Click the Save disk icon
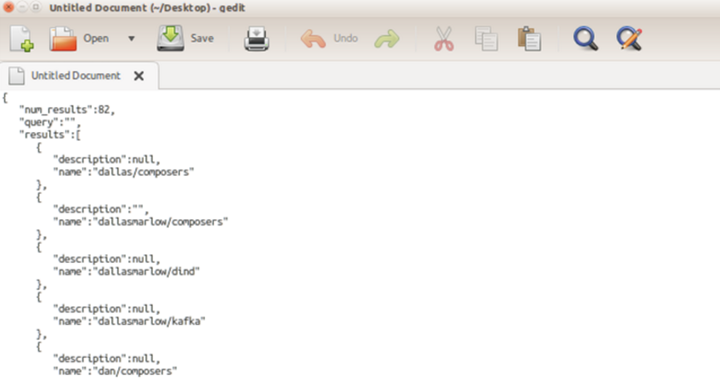 coord(170,38)
